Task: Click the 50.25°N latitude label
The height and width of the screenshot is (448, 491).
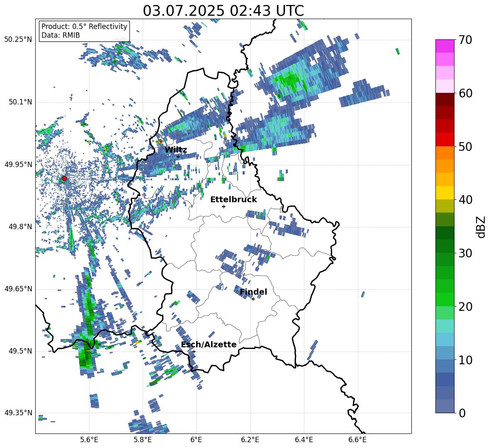Action: tap(18, 40)
